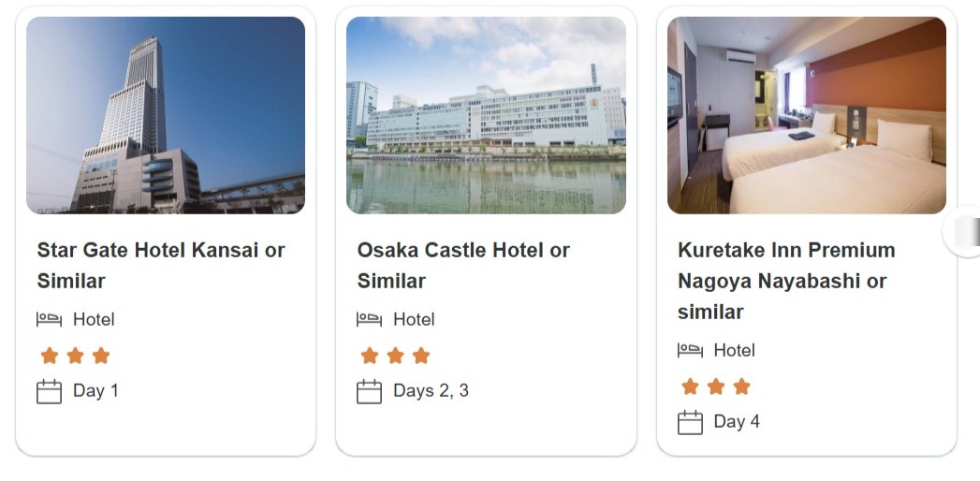Click the calendar icon beside Days 2, 3
The height and width of the screenshot is (481, 980).
click(369, 391)
